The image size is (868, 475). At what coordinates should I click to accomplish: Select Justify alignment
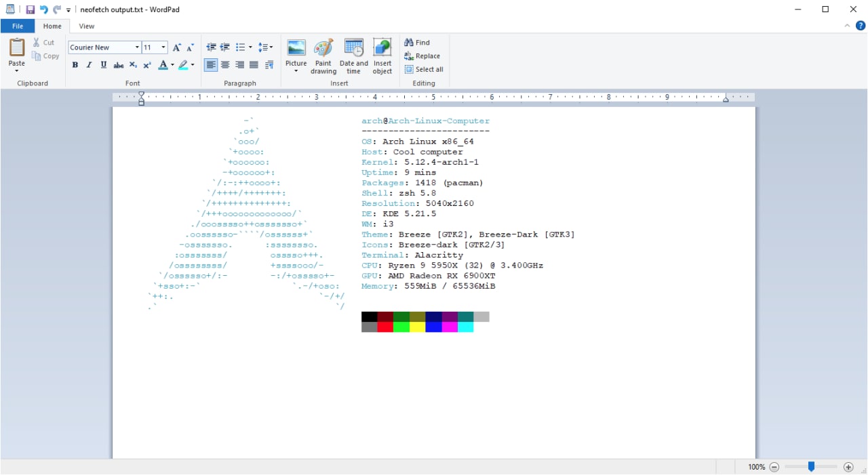pyautogui.click(x=254, y=65)
